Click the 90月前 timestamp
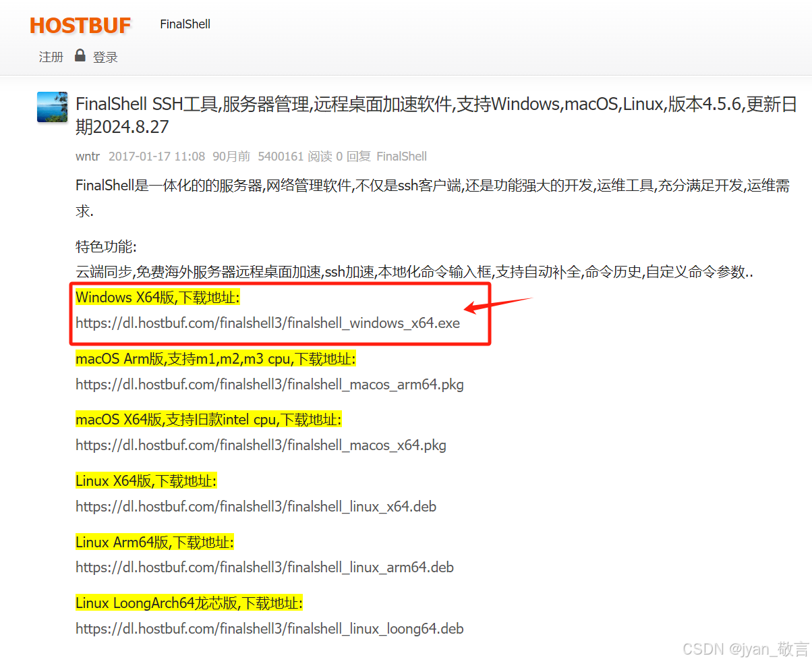The height and width of the screenshot is (662, 812). tap(231, 157)
